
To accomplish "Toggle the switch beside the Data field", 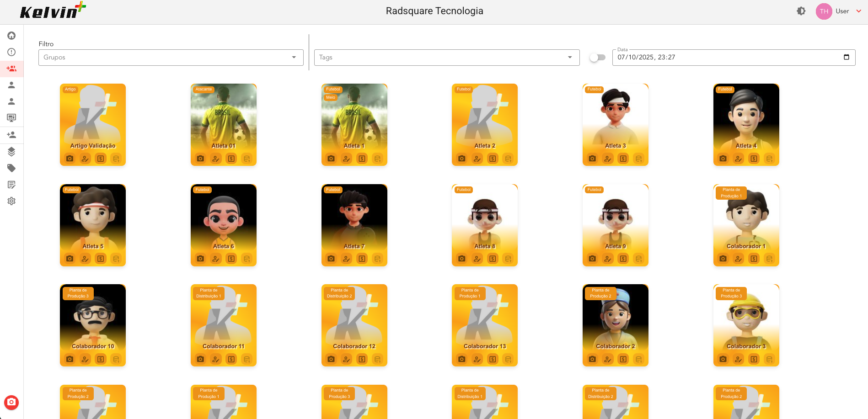I will coord(597,58).
